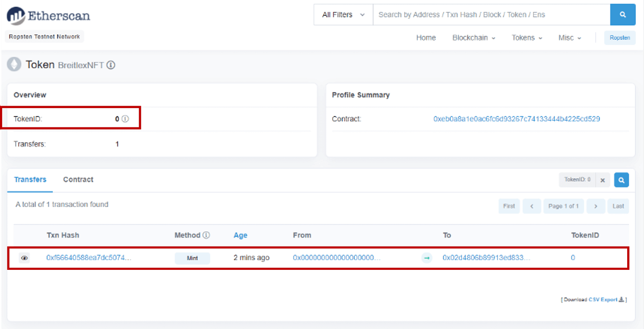Screen dimensions: 644x329
Task: Open the contract address link
Action: click(x=516, y=119)
